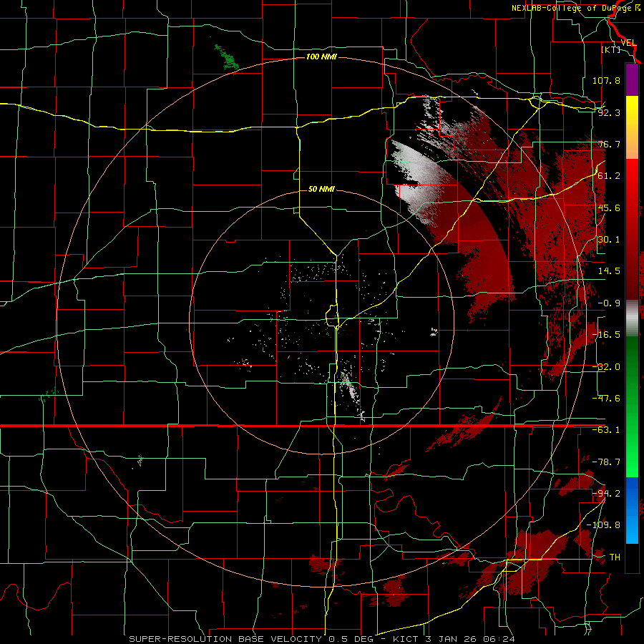The image size is (644, 644).
Task: Select the -109.8 legend value
Action: 603,525
